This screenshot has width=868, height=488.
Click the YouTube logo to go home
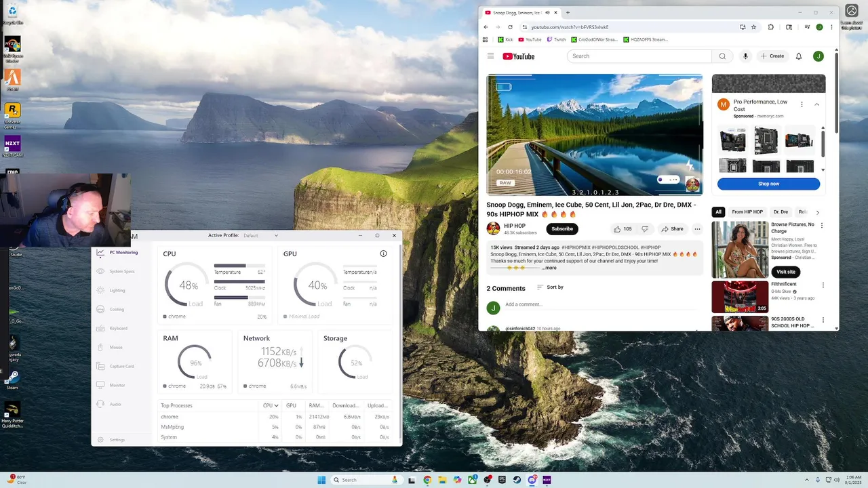click(519, 56)
